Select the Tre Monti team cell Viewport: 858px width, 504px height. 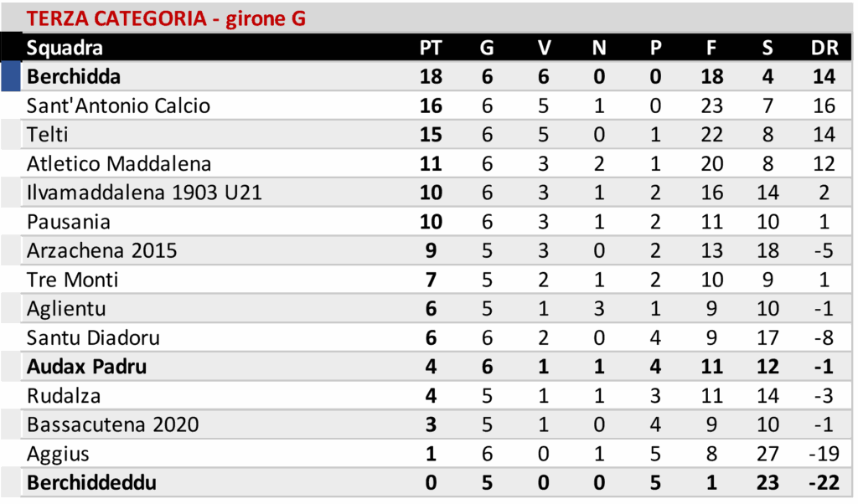(72, 280)
